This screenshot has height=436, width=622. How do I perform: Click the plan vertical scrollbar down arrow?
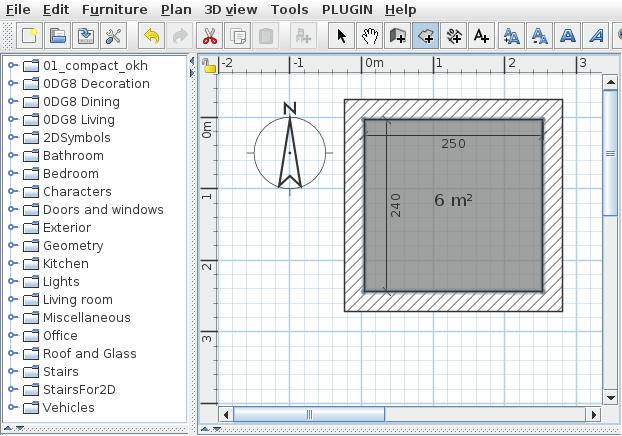(610, 397)
